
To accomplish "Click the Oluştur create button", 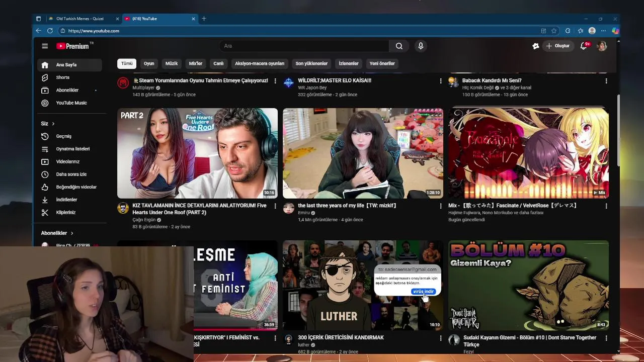I will [558, 46].
